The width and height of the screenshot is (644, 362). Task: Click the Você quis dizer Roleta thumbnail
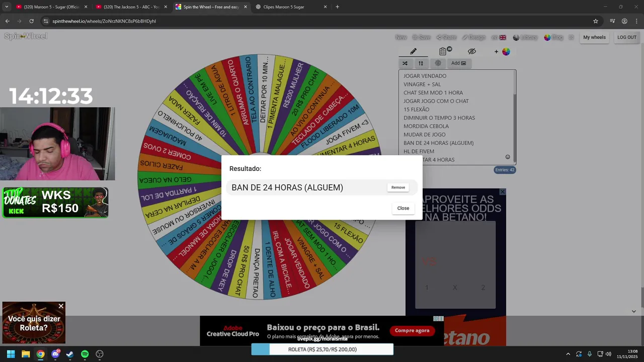click(34, 323)
